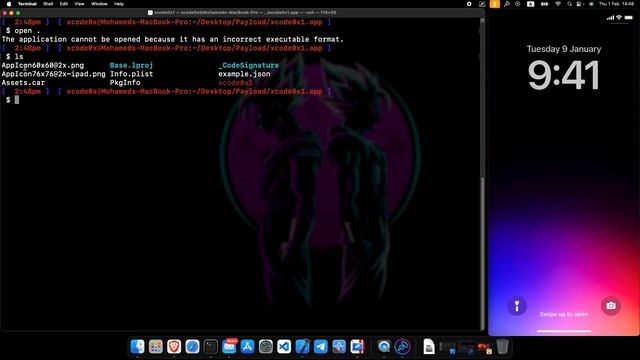Open Telegram from the Dock

tap(321, 347)
